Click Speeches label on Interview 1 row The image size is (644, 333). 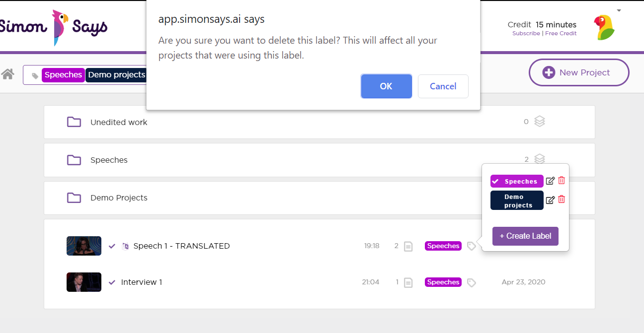(443, 282)
